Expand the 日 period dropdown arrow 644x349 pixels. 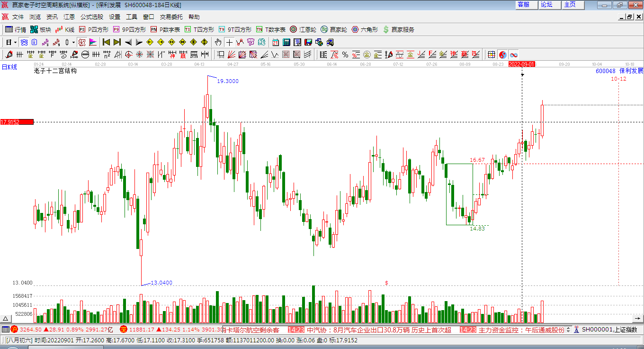[x=15, y=42]
